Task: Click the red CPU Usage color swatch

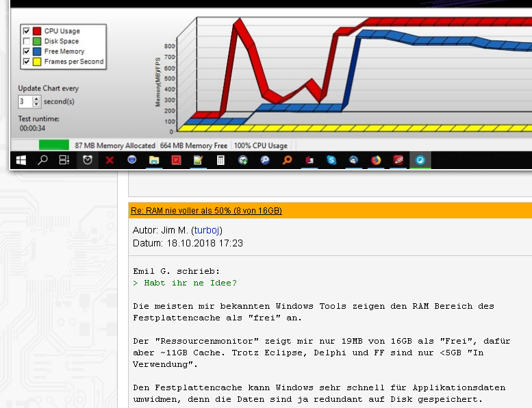Action: (37, 31)
